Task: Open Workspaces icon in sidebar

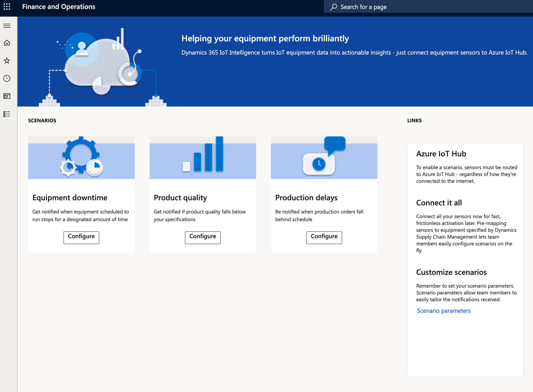Action: coord(7,96)
